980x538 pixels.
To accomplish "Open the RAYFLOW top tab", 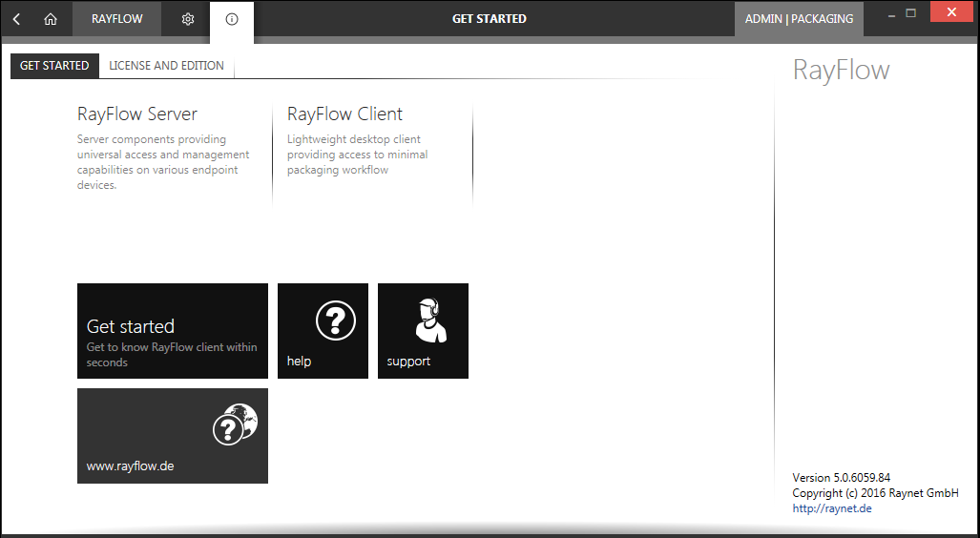I will click(116, 19).
